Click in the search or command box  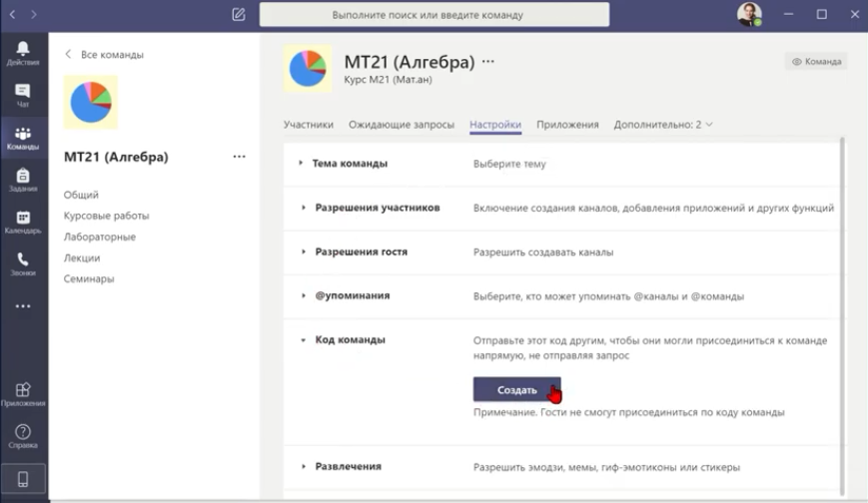pos(434,14)
